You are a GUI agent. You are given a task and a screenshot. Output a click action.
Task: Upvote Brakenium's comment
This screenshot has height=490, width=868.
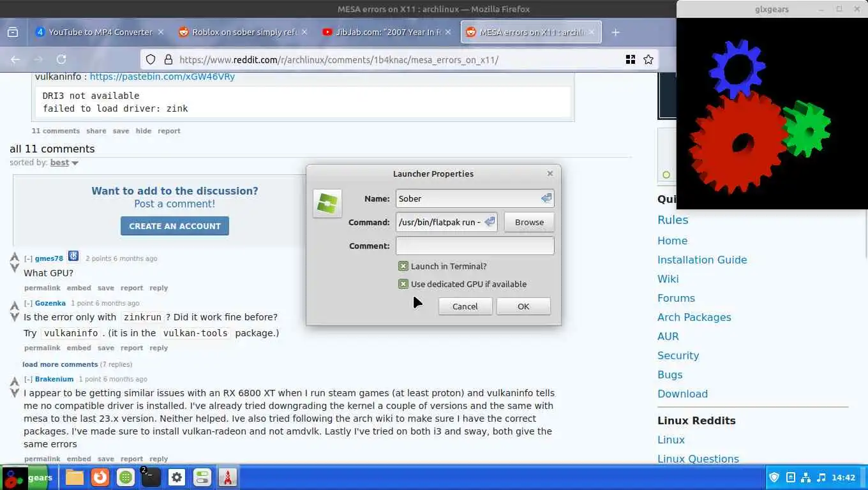coord(15,382)
